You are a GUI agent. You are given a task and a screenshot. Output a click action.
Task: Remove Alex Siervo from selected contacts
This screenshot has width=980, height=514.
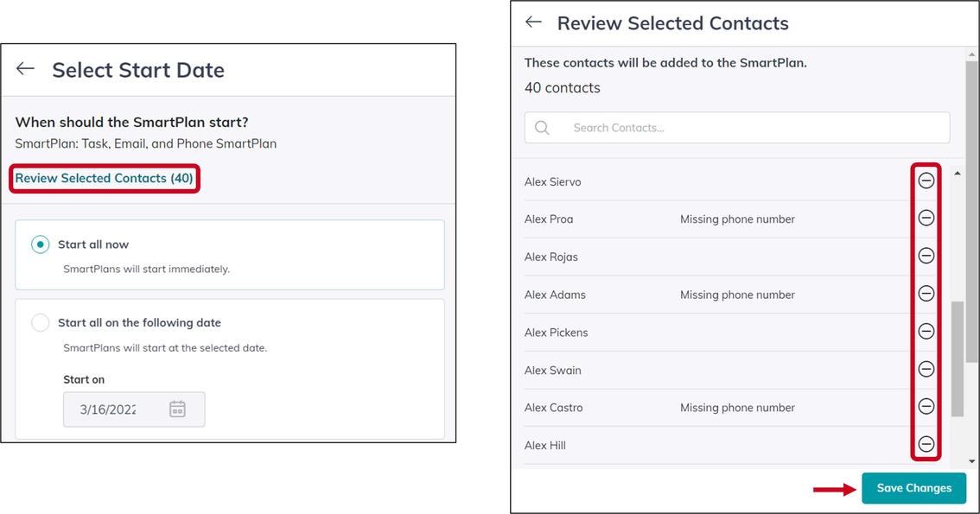926,181
